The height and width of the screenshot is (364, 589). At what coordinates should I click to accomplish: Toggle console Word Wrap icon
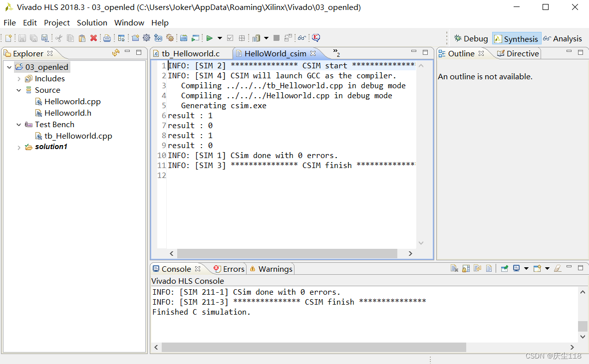tap(477, 268)
